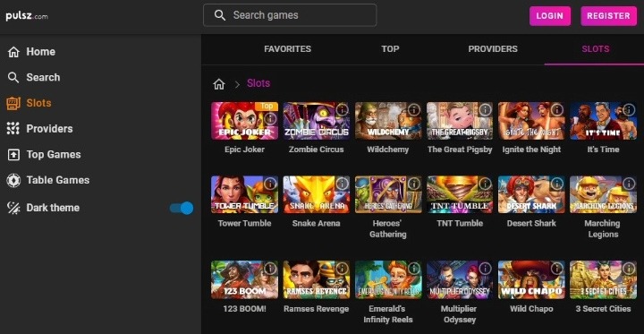Open the Wild Chapo game thumbnail
This screenshot has width=644, height=334.
coord(531,279)
